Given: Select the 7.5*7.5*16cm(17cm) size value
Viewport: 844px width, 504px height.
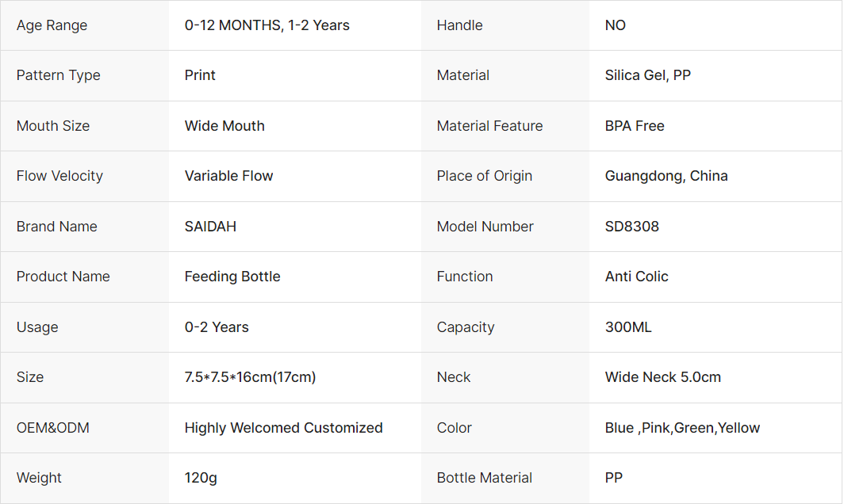Looking at the screenshot, I should 250,377.
